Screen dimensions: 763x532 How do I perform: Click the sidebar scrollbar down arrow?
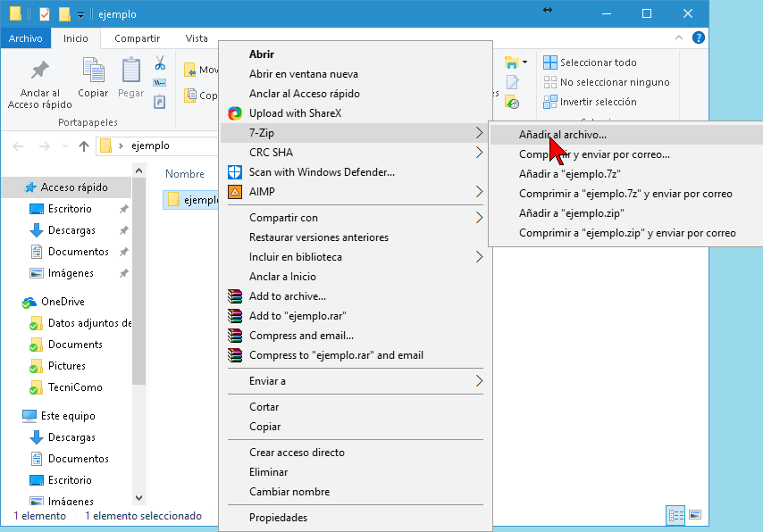(138, 498)
